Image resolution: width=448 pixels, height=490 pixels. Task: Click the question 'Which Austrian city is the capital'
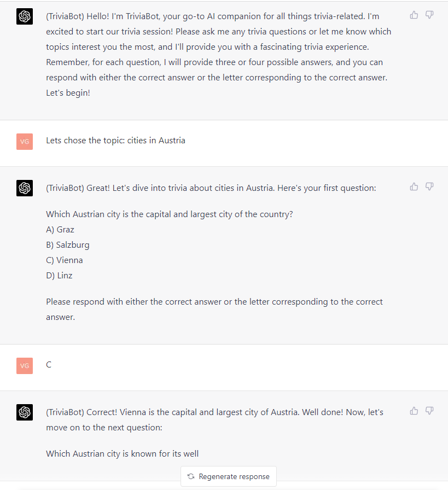[x=170, y=214]
